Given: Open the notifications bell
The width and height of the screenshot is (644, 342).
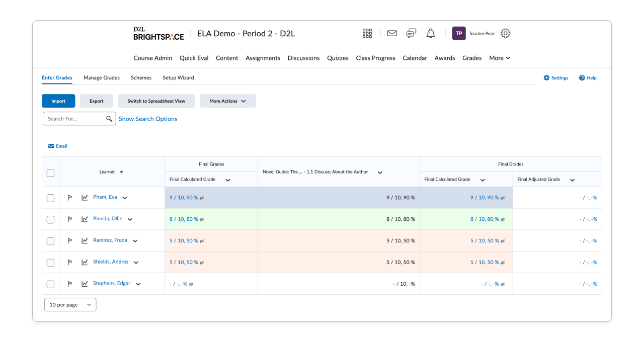Looking at the screenshot, I should coord(431,33).
